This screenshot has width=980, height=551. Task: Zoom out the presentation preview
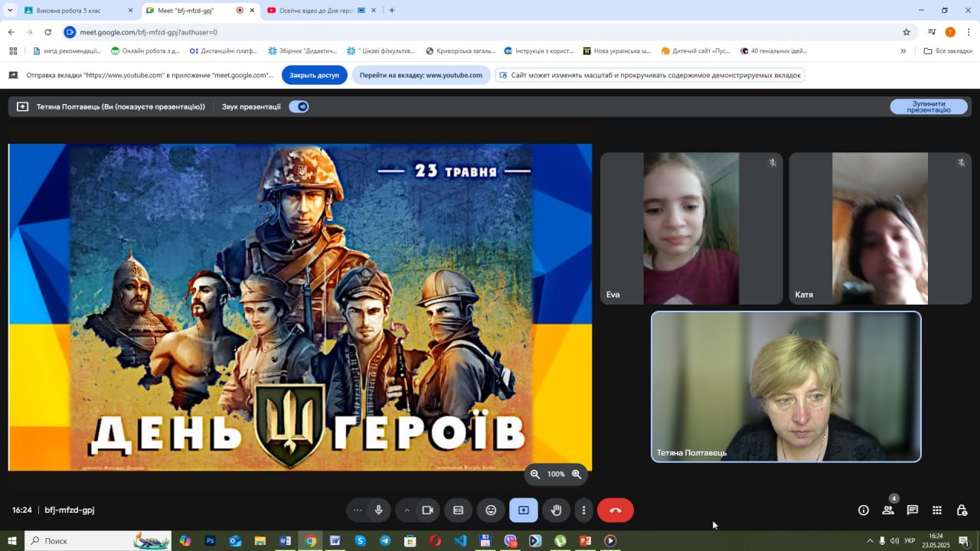[535, 474]
